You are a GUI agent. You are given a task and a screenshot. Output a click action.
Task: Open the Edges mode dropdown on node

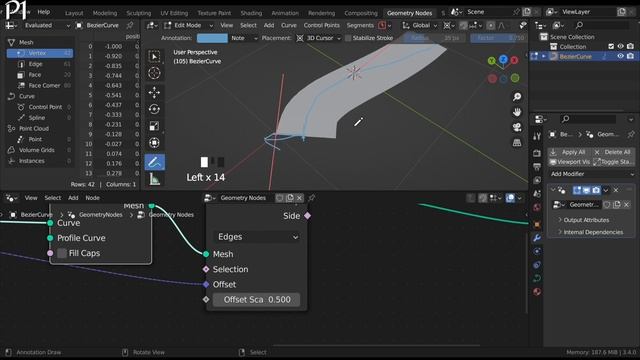pyautogui.click(x=257, y=237)
